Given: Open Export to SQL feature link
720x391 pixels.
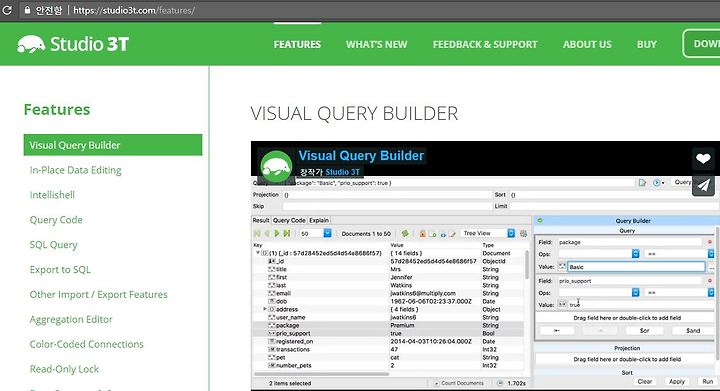Looking at the screenshot, I should pos(60,269).
